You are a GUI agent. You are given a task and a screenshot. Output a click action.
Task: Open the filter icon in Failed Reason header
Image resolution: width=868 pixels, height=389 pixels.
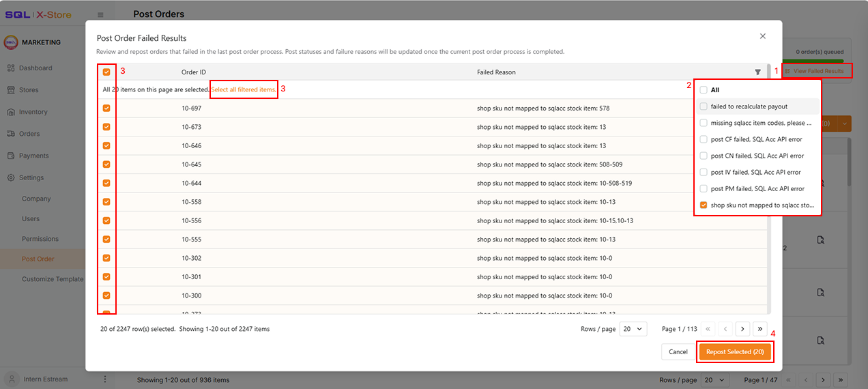(x=757, y=72)
